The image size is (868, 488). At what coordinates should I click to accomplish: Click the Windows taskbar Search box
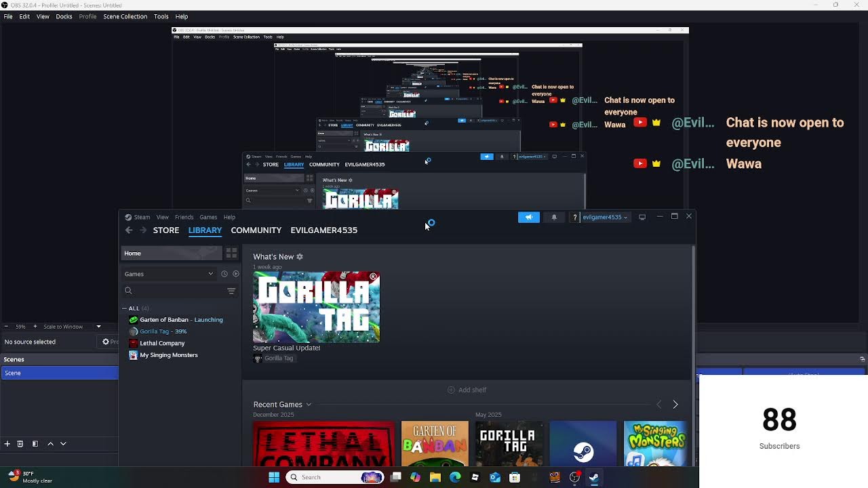[x=335, y=477]
